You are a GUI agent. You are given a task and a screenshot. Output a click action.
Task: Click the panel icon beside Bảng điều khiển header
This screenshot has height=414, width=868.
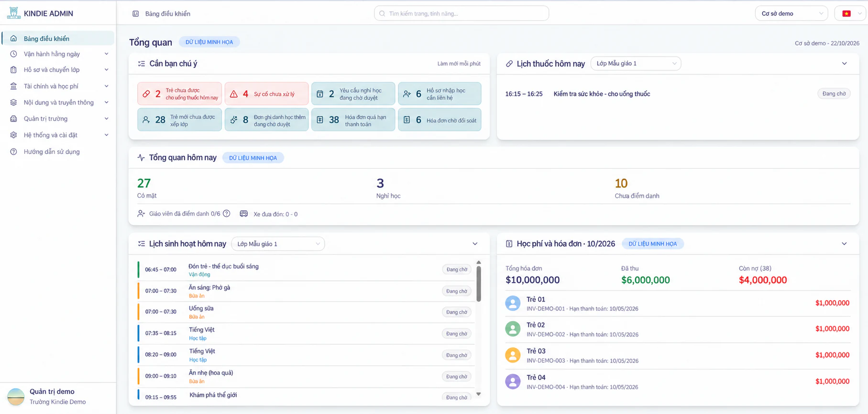[x=136, y=14]
